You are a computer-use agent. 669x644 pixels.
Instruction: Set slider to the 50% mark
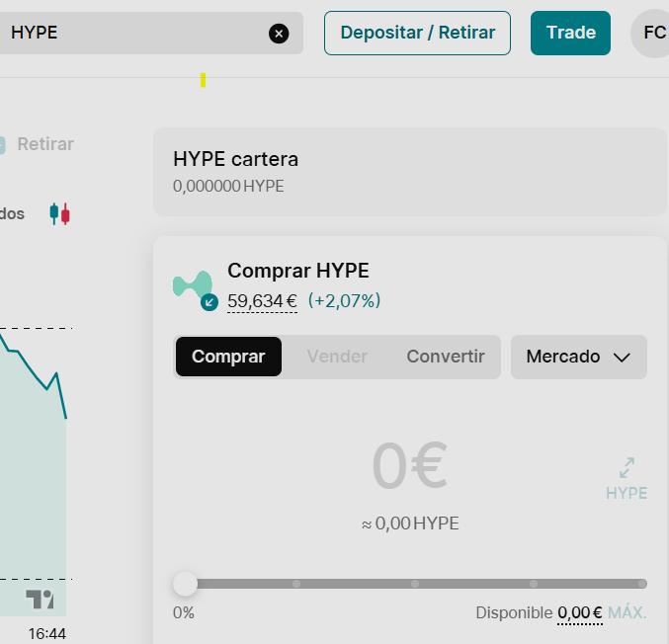pos(415,584)
